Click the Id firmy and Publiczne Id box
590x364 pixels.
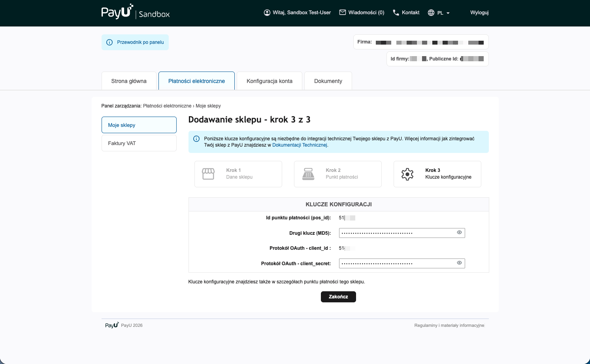pyautogui.click(x=437, y=59)
